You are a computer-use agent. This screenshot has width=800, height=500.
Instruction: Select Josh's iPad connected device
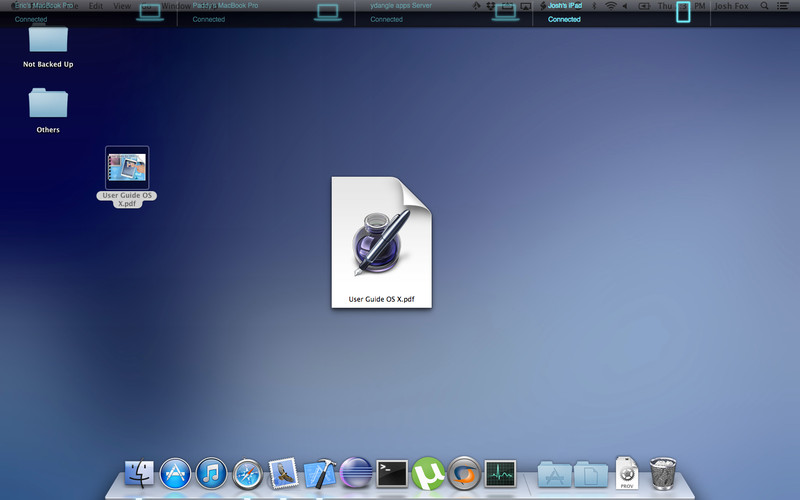coord(621,13)
